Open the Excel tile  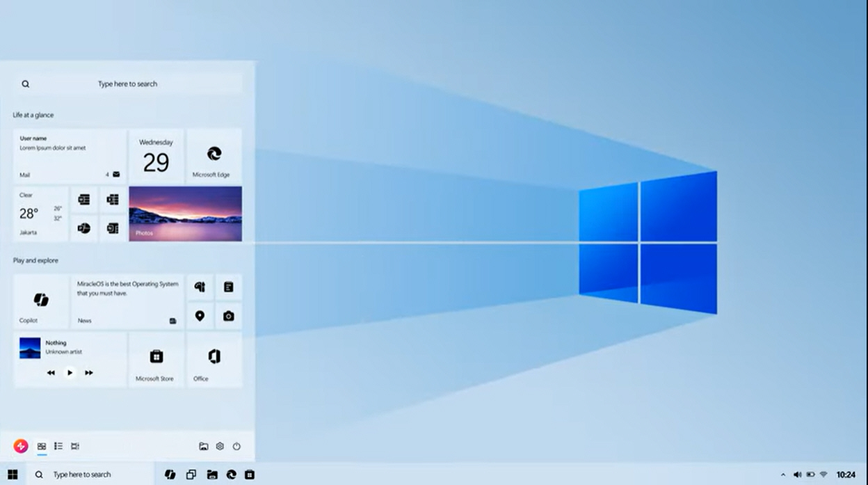(112, 200)
